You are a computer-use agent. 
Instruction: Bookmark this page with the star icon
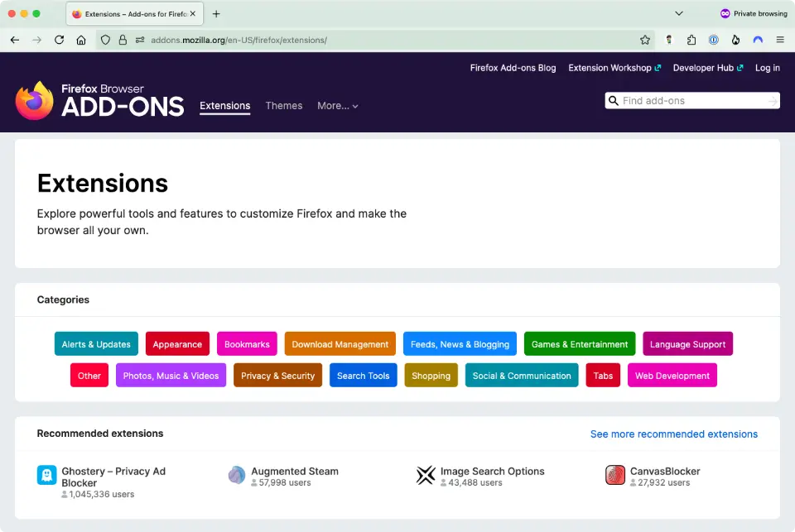tap(647, 40)
